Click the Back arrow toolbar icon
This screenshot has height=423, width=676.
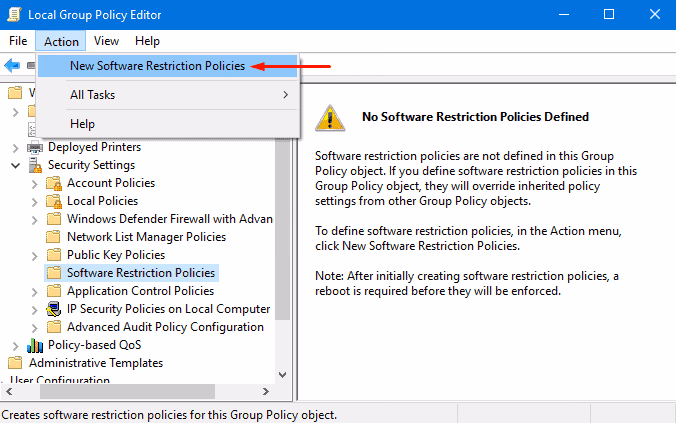click(x=12, y=66)
